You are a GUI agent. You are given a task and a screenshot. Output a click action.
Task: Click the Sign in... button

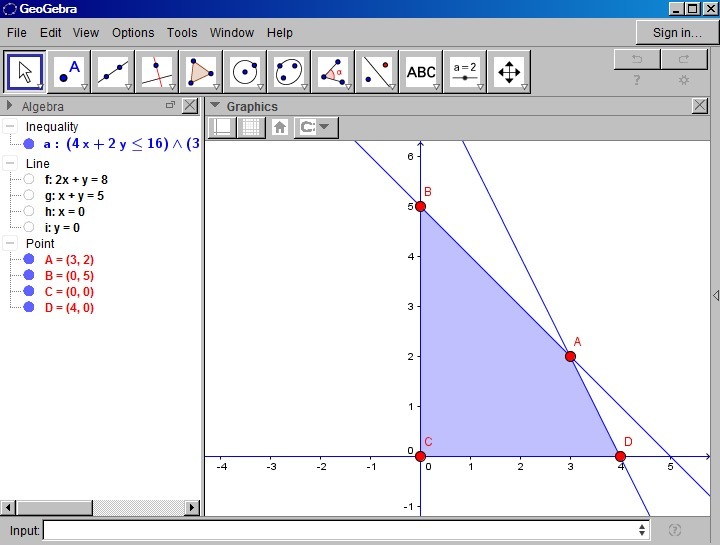pyautogui.click(x=677, y=33)
